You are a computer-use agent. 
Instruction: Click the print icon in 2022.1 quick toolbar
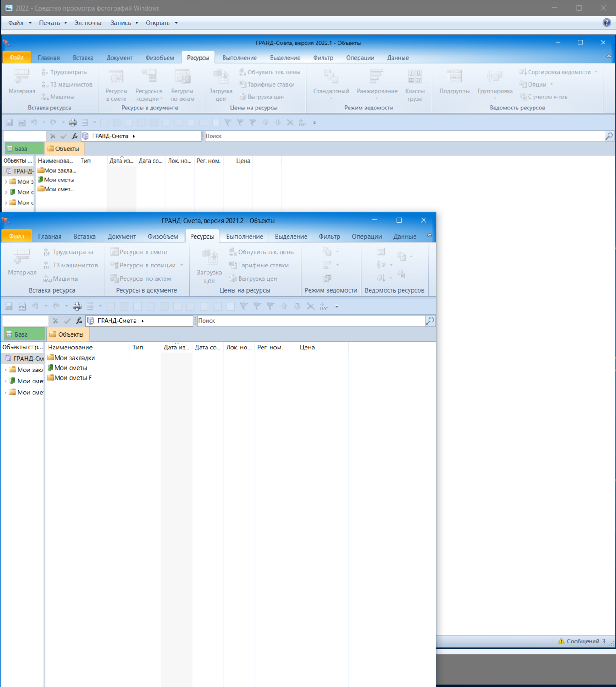click(x=73, y=122)
